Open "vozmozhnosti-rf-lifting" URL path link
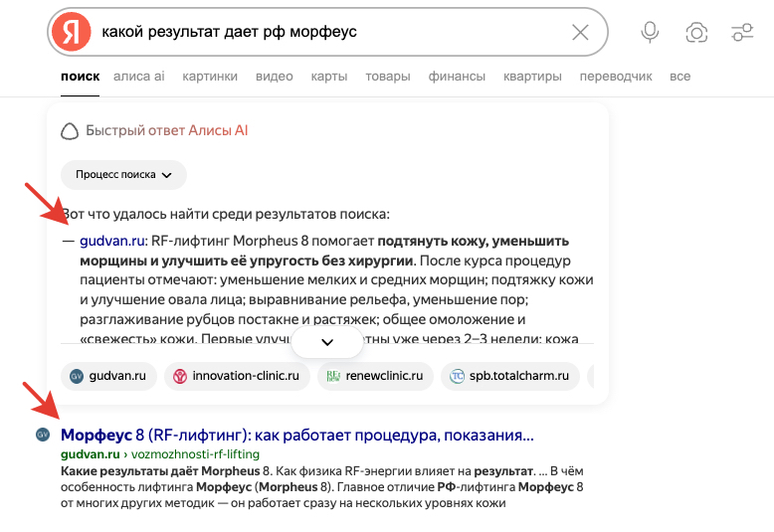This screenshot has height=532, width=774. [x=195, y=454]
